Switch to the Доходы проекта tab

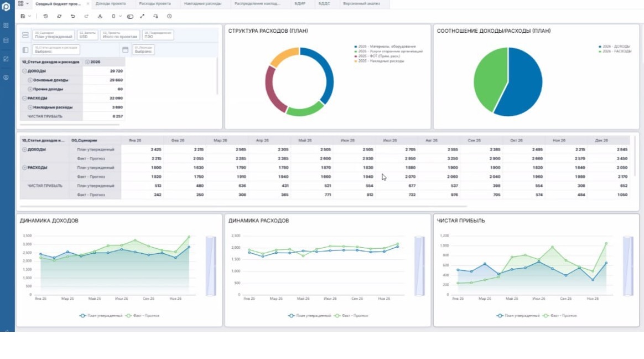pos(111,4)
